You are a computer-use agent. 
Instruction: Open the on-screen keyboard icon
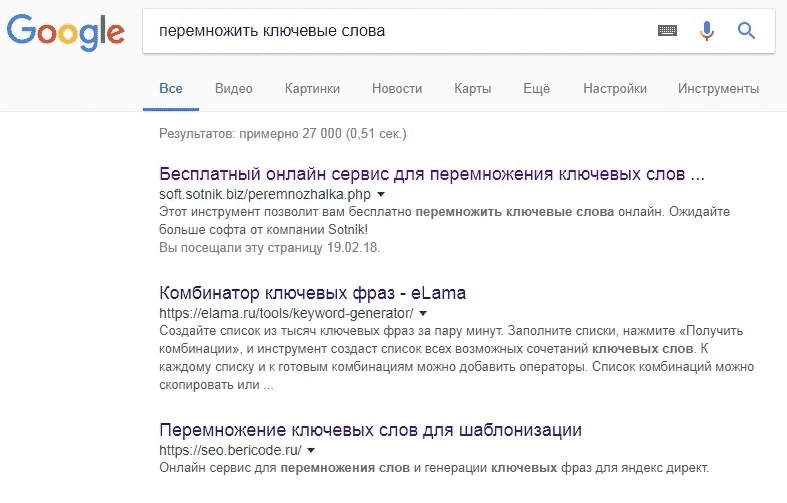pyautogui.click(x=667, y=31)
